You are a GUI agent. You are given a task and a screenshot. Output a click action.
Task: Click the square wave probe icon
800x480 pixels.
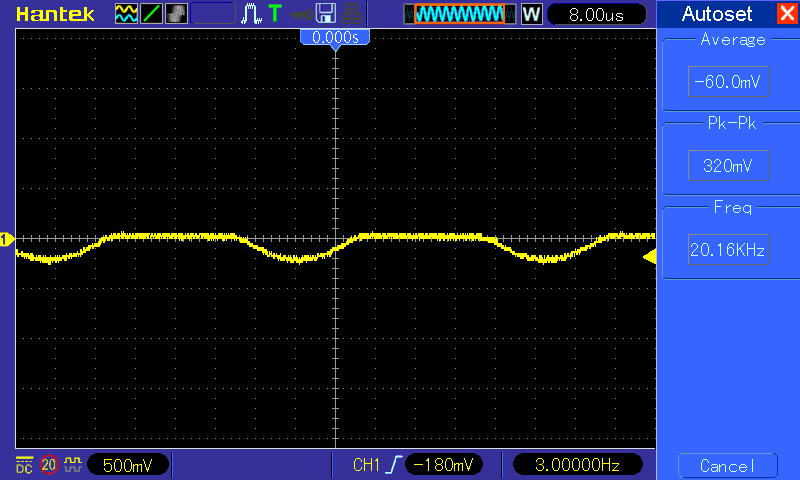coord(72,465)
